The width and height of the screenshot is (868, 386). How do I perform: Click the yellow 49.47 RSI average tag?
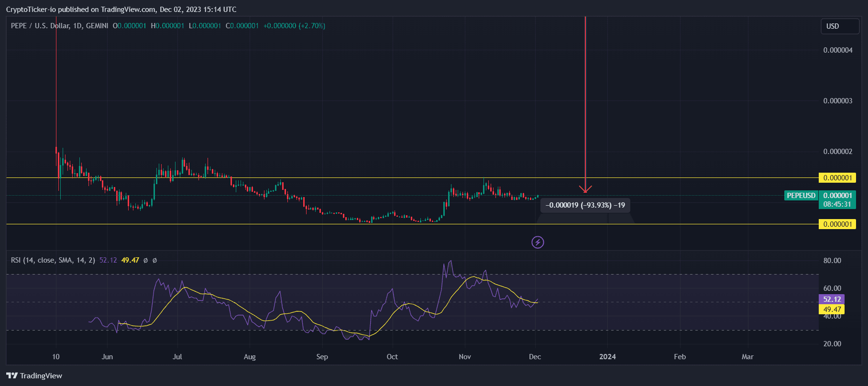point(832,309)
